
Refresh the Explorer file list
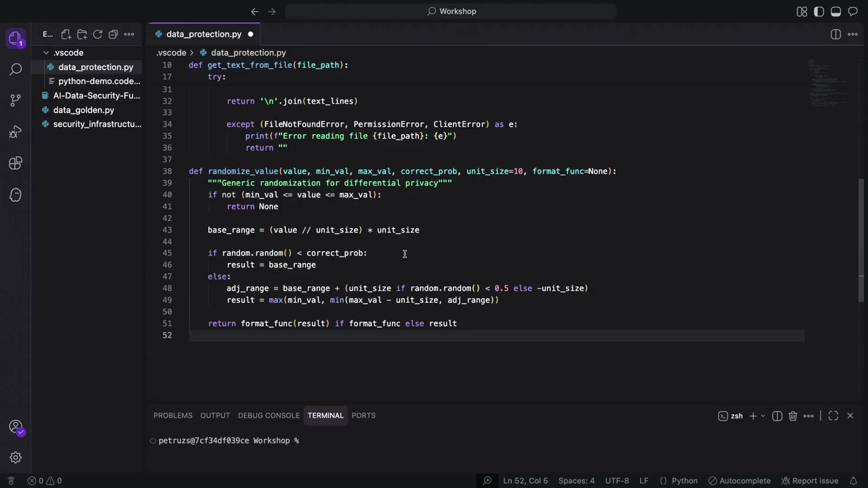(98, 34)
